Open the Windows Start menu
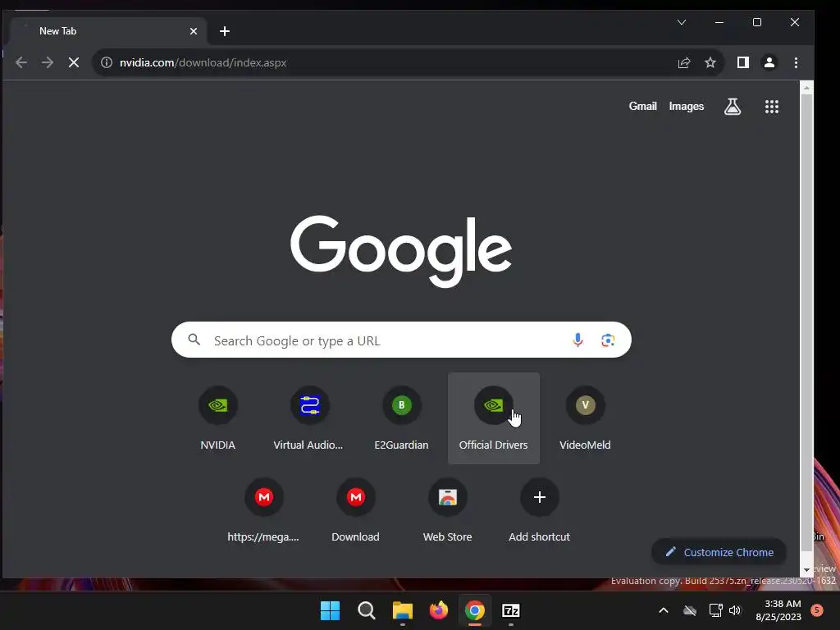840x630 pixels. click(330, 610)
